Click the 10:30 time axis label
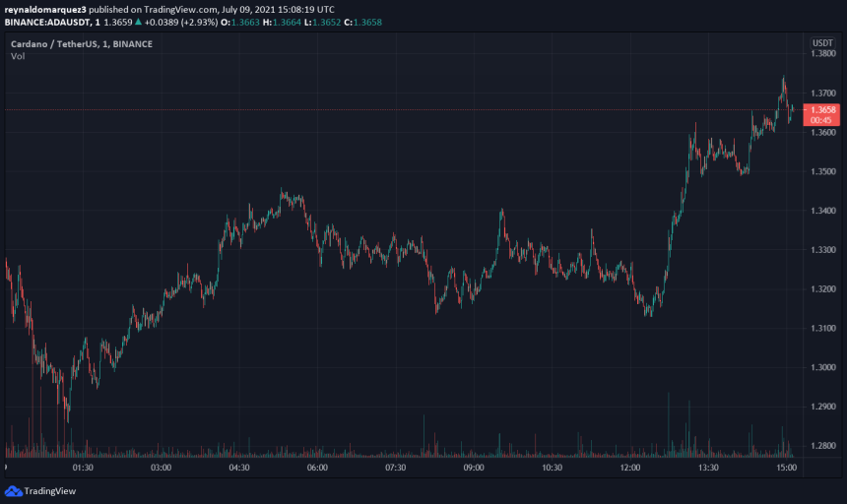Screen dimensions: 847x504 tap(553, 468)
